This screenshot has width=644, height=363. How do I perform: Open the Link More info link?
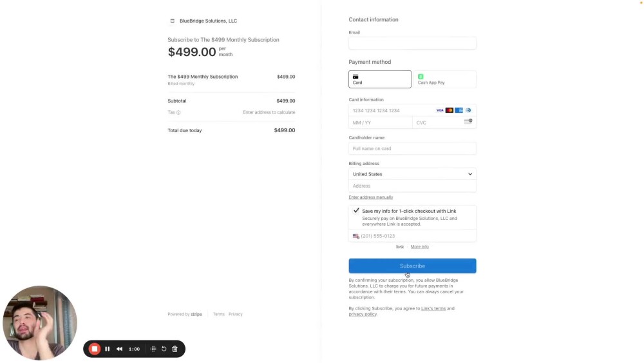click(420, 247)
